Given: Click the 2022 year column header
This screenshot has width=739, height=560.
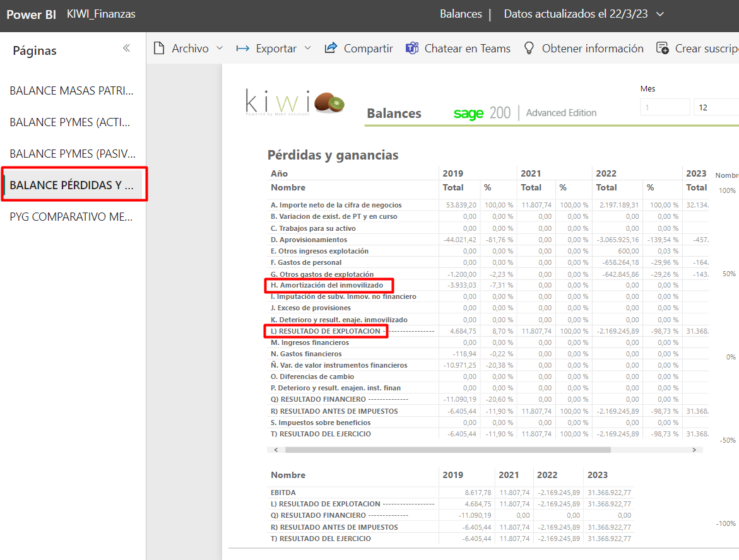Looking at the screenshot, I should tap(606, 173).
